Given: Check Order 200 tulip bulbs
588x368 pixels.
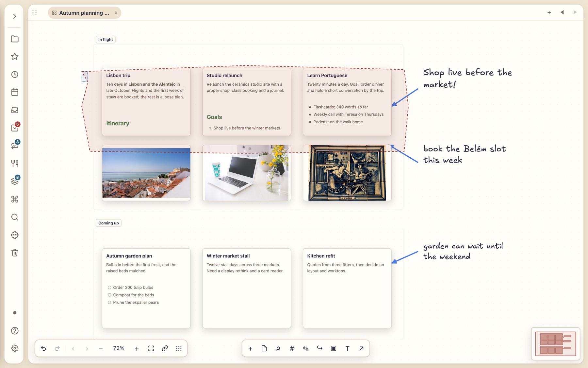Looking at the screenshot, I should [109, 288].
